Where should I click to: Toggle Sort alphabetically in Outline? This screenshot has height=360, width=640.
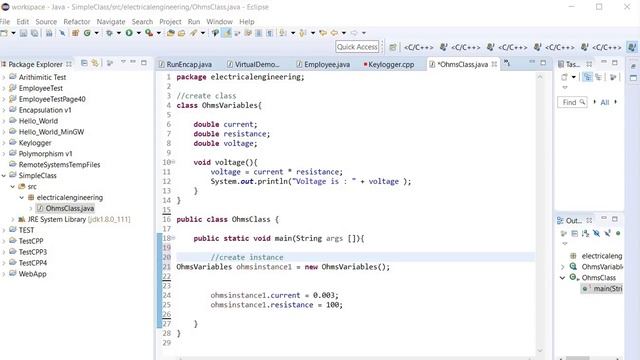(586, 233)
